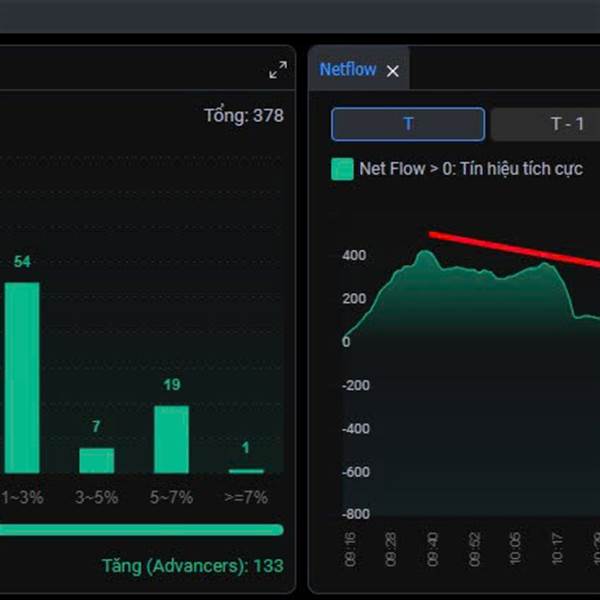Toggle the green Net Flow > 0 legend swatch
Image resolution: width=600 pixels, height=600 pixels.
(342, 169)
